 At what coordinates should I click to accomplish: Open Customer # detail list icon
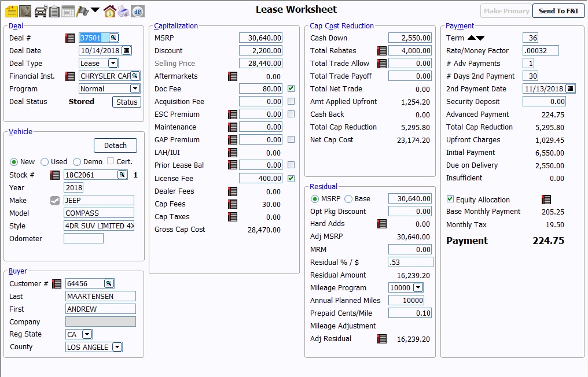tap(57, 284)
